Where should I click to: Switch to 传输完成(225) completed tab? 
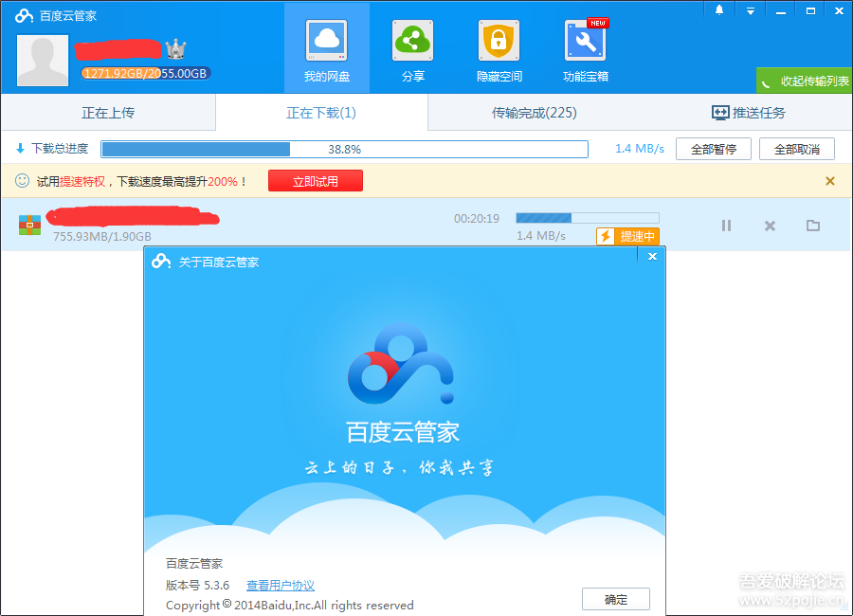pos(535,113)
